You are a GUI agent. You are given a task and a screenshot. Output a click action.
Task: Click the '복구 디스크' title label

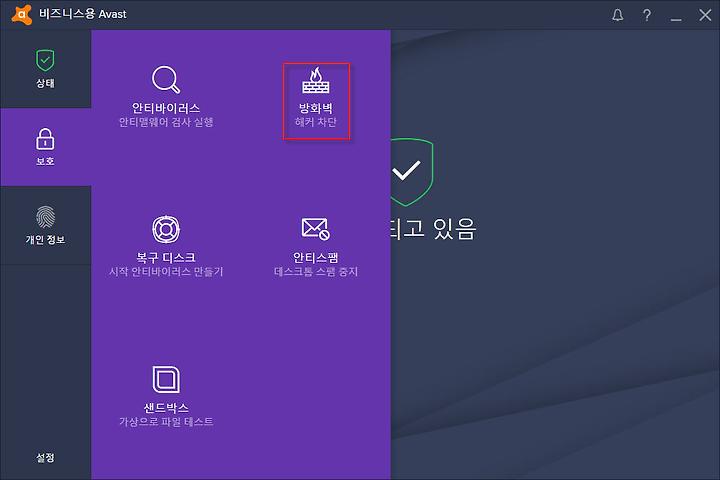click(x=166, y=257)
